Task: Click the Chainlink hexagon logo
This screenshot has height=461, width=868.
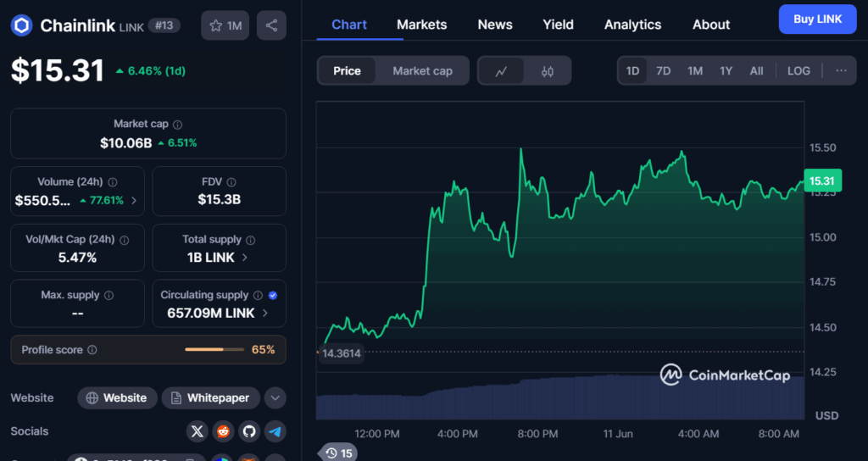Action: click(21, 25)
